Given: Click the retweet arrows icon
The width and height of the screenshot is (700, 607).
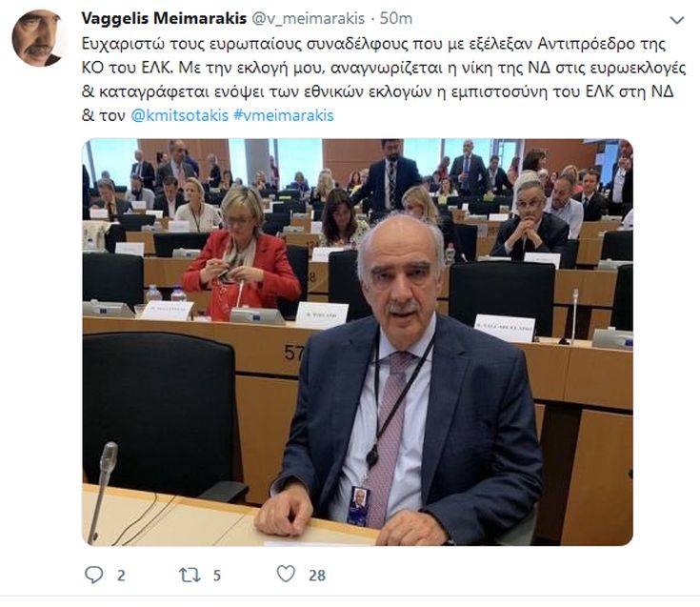Looking at the screenshot, I should [190, 575].
